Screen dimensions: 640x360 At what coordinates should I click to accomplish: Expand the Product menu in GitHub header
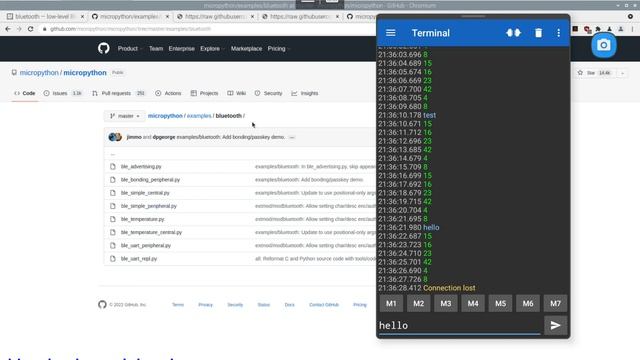[129, 49]
